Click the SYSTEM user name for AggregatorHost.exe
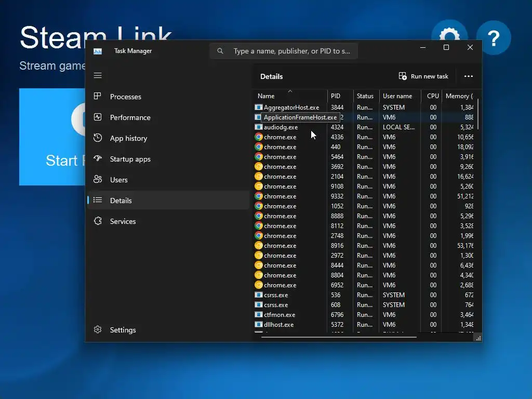Image resolution: width=532 pixels, height=399 pixels. pyautogui.click(x=394, y=107)
